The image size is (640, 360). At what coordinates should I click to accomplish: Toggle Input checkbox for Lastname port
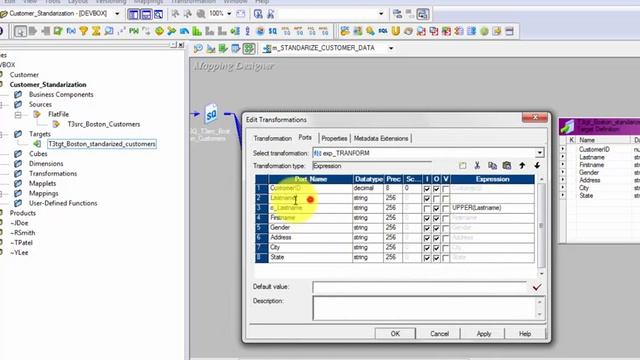point(427,199)
